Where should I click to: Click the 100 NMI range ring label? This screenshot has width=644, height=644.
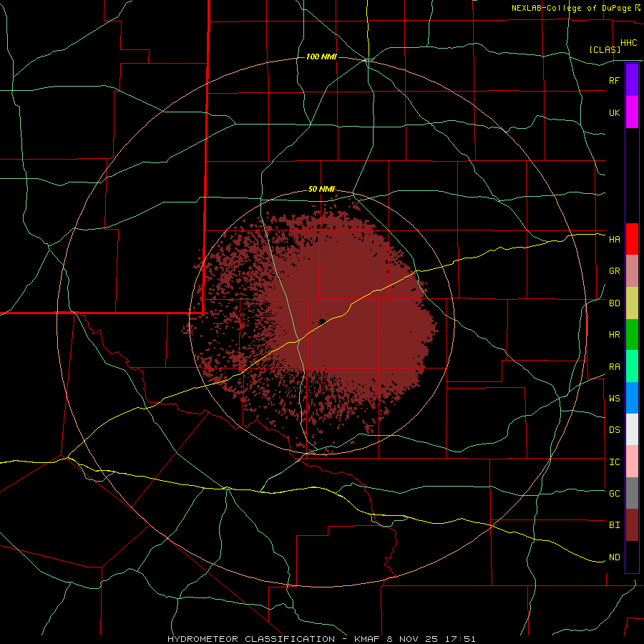click(x=321, y=57)
